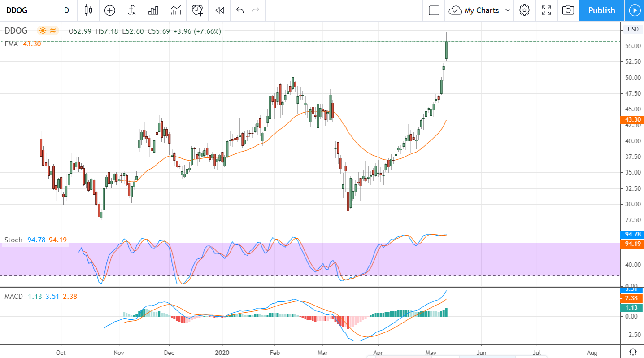Click the H57.18 high value in legend
The height and width of the screenshot is (358, 644).
(x=107, y=31)
